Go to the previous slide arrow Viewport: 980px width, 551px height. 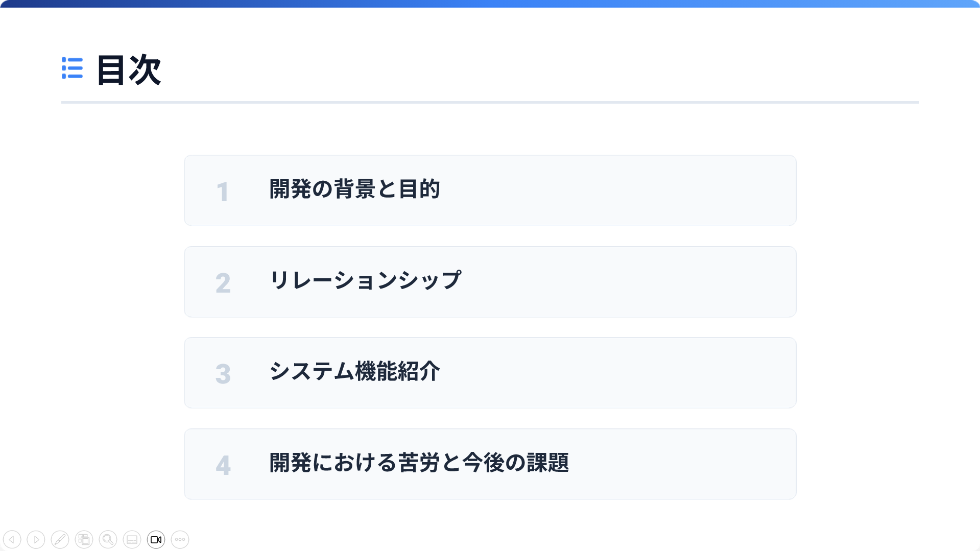(x=12, y=539)
